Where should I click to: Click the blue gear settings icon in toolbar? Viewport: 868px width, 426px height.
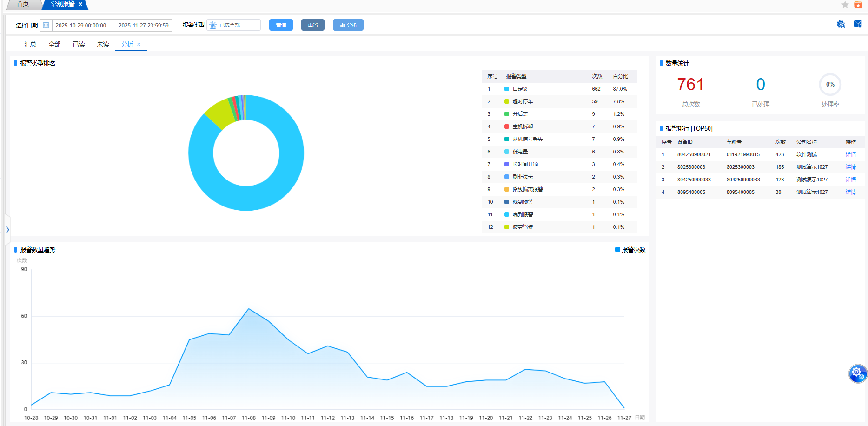point(841,24)
